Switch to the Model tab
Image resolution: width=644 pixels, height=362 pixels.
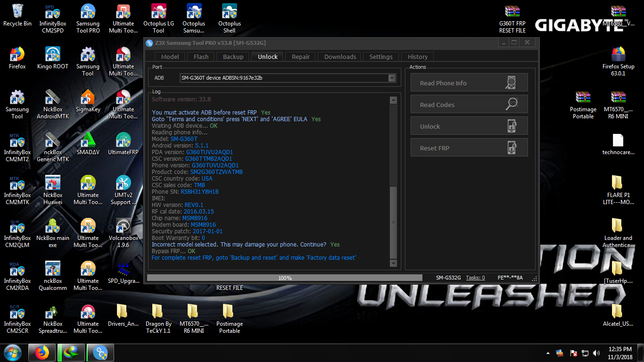tap(170, 57)
